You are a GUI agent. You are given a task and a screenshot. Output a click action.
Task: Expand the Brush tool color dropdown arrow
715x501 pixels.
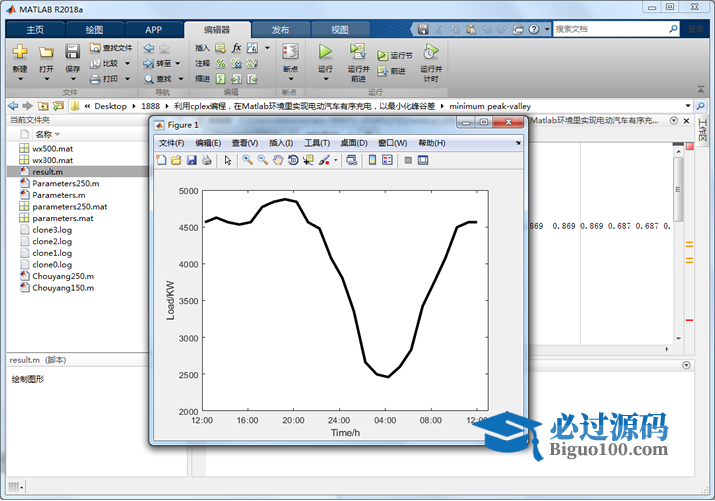pyautogui.click(x=335, y=160)
